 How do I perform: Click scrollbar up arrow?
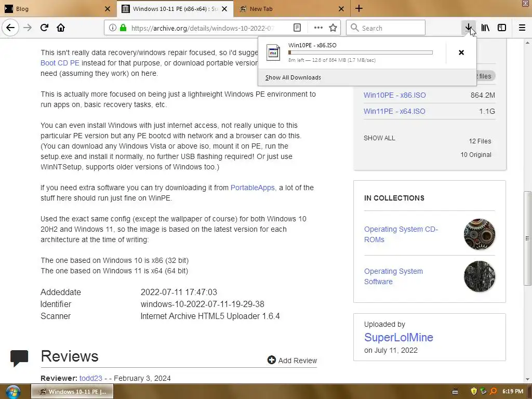click(527, 43)
